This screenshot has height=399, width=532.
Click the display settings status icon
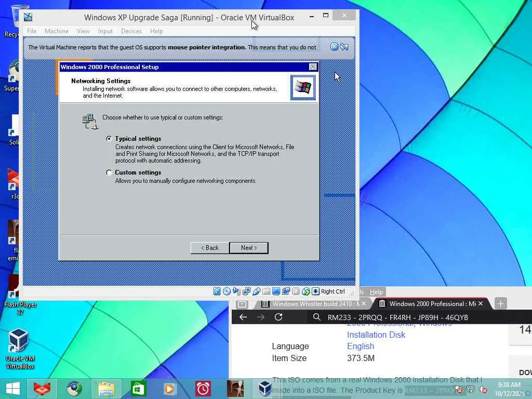pos(276,291)
